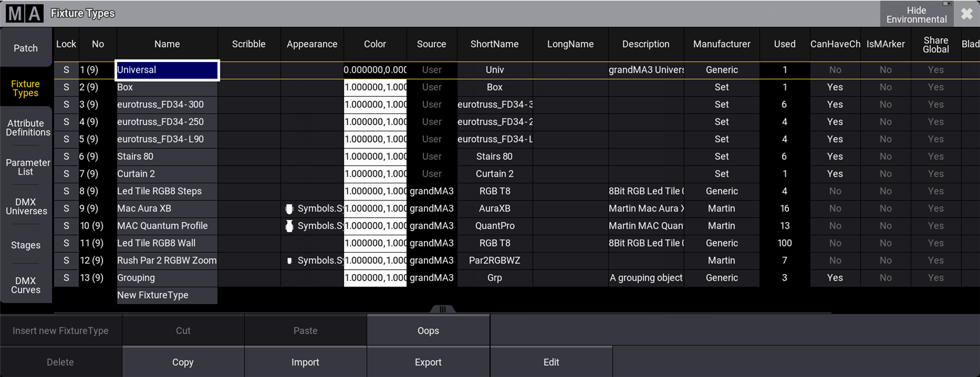
Task: Toggle IsMarker for the Universal fixture type
Action: click(x=886, y=70)
